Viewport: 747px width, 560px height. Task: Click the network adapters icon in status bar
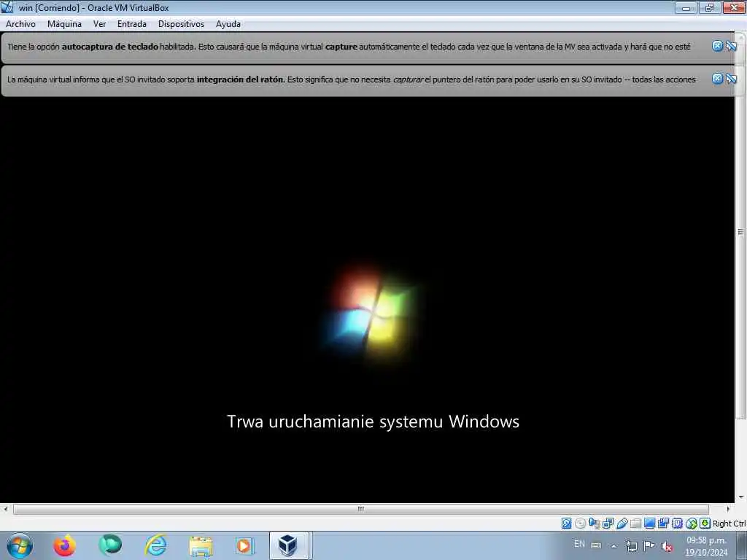coord(608,524)
